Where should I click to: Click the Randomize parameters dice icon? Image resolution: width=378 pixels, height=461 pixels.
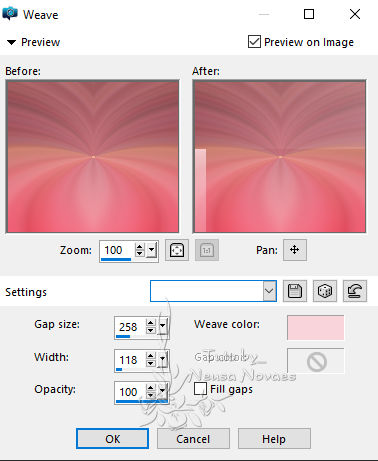[x=325, y=291]
